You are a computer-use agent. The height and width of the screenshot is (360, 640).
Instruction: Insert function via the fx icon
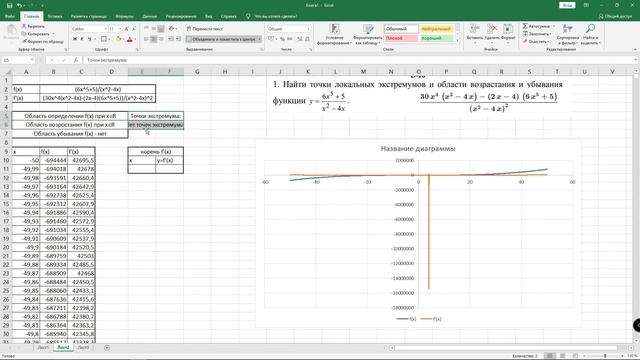[76, 60]
